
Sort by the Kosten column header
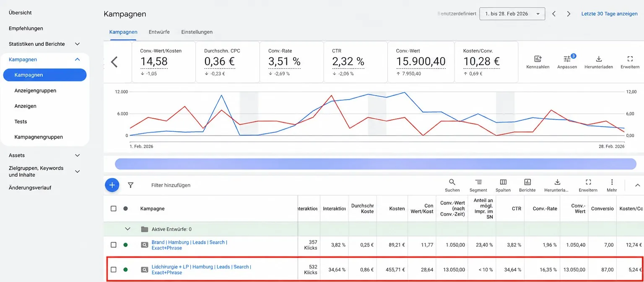397,209
